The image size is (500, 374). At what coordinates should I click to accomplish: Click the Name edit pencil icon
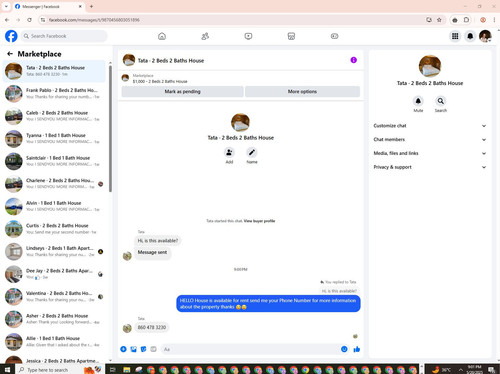pos(252,153)
